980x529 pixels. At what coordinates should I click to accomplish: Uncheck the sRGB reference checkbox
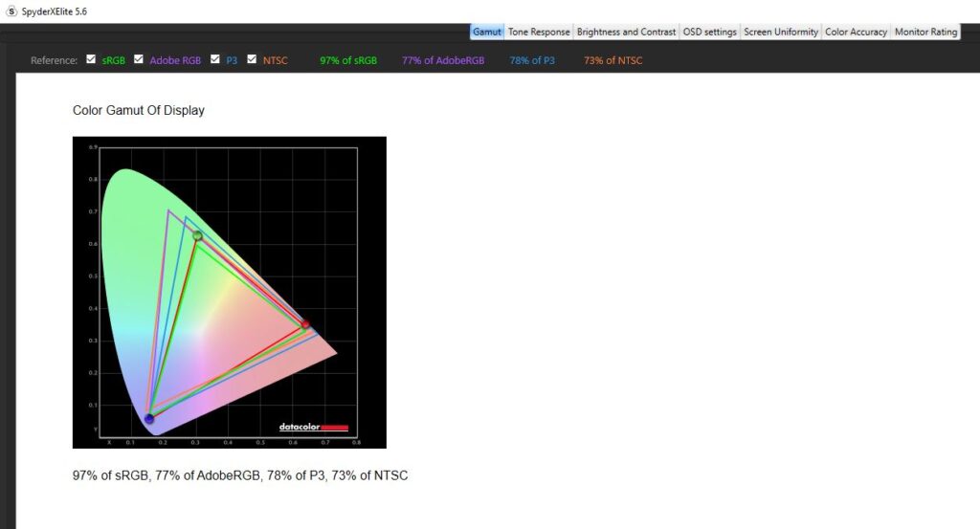pyautogui.click(x=91, y=59)
